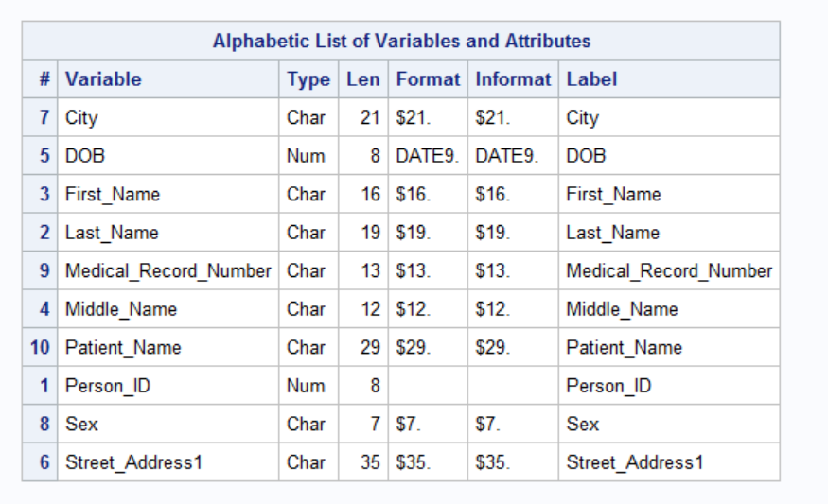Select the Sex variable cell
This screenshot has width=828, height=504.
[81, 425]
